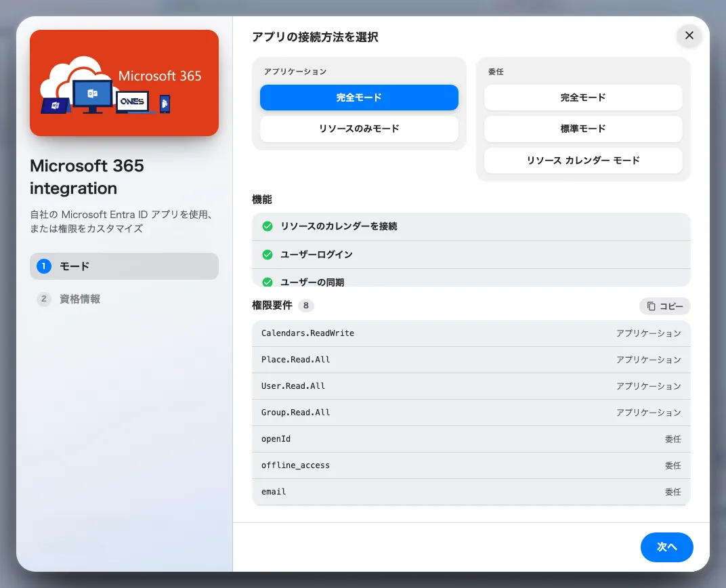Select リソースのみモード option
This screenshot has width=726, height=588.
(x=359, y=129)
